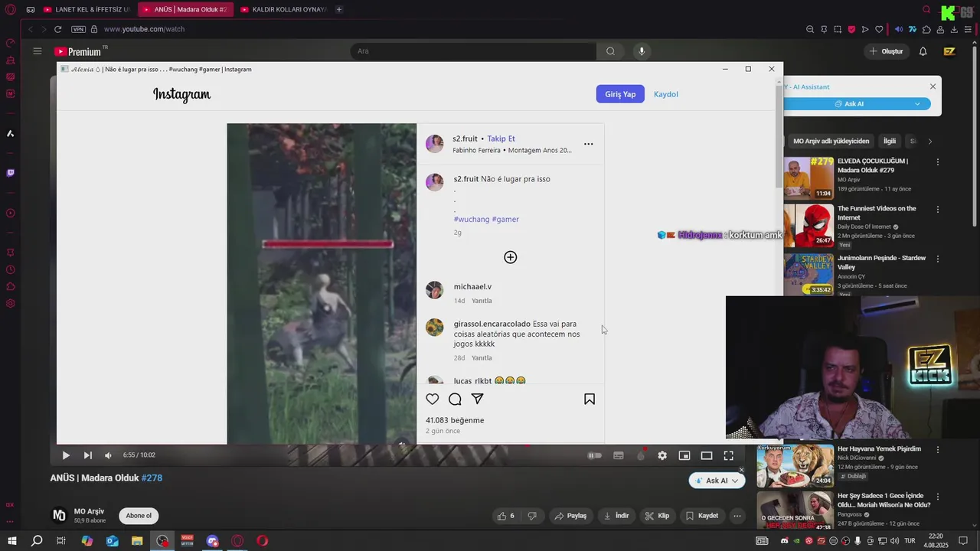
Task: Switch to KALDIR KOLLARI OYNAYA tab
Action: (x=283, y=9)
